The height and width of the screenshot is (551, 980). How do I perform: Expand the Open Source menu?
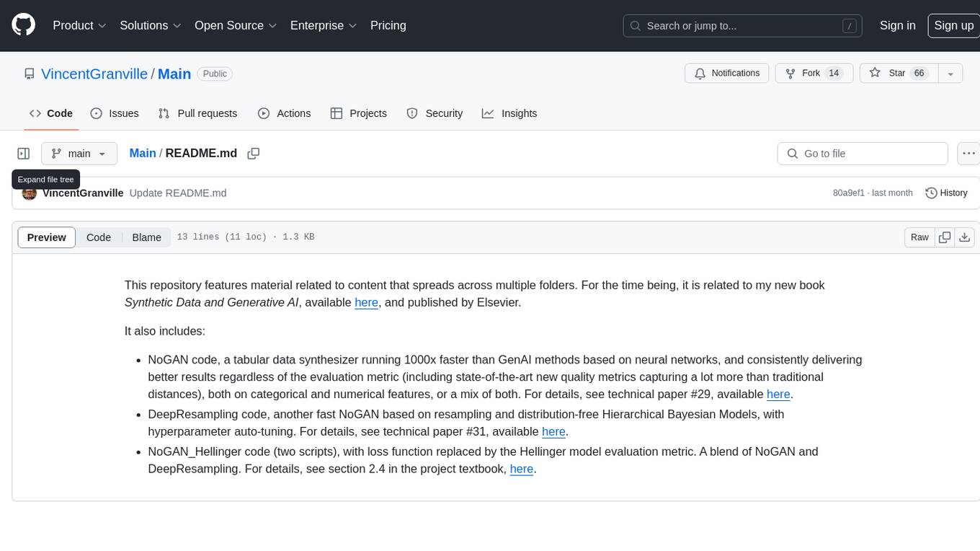[x=236, y=25]
